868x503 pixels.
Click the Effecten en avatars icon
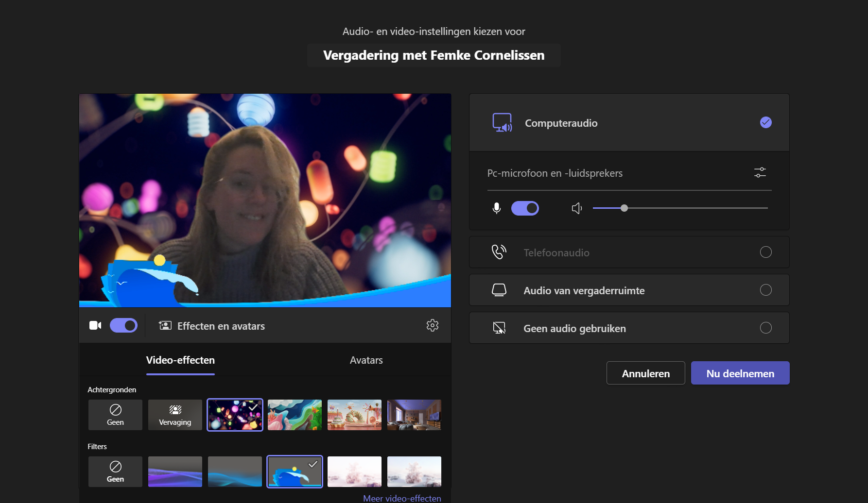(165, 325)
